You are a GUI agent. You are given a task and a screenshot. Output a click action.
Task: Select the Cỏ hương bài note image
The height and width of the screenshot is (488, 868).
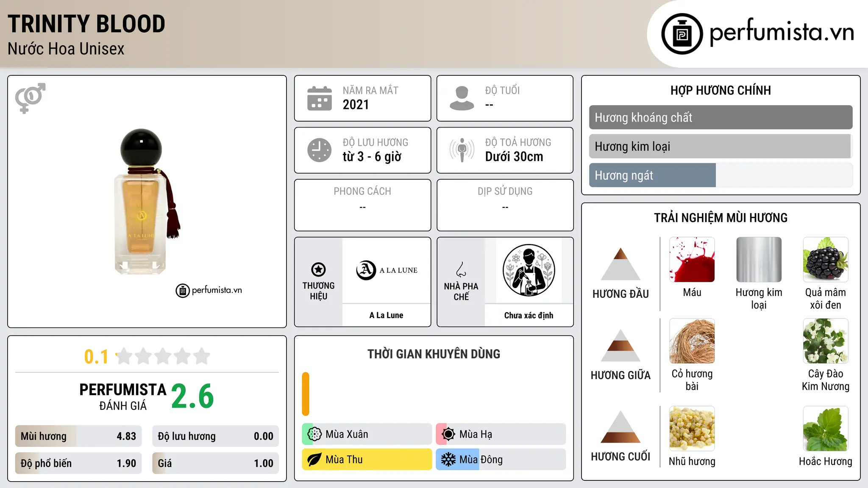(x=692, y=341)
